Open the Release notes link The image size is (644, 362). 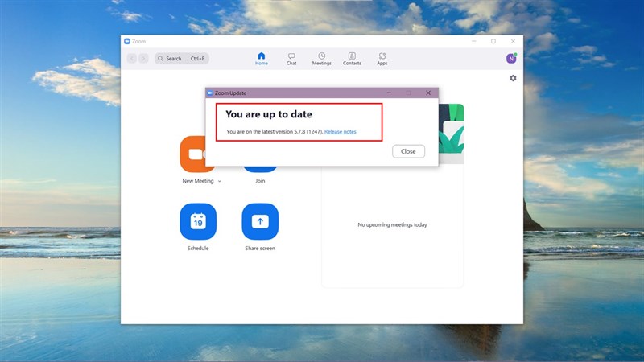pos(340,131)
